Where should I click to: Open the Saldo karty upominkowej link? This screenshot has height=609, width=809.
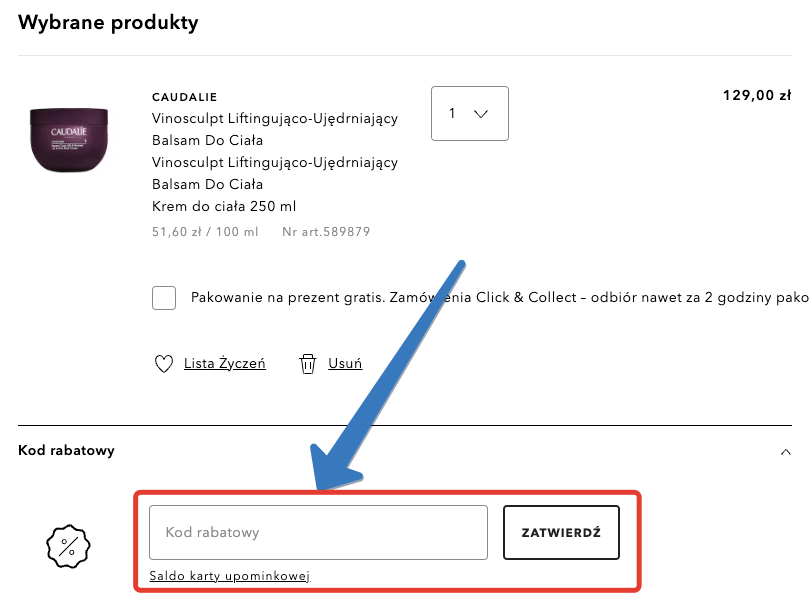click(x=230, y=576)
